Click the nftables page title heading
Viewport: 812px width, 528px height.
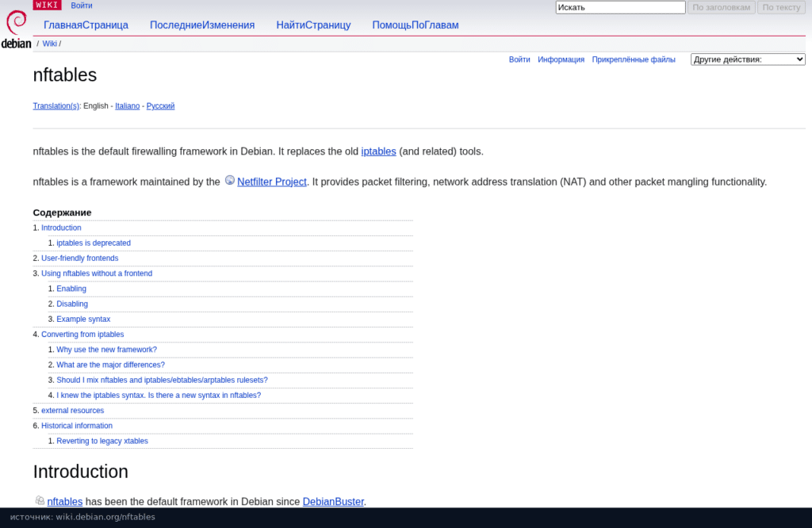pyautogui.click(x=65, y=75)
